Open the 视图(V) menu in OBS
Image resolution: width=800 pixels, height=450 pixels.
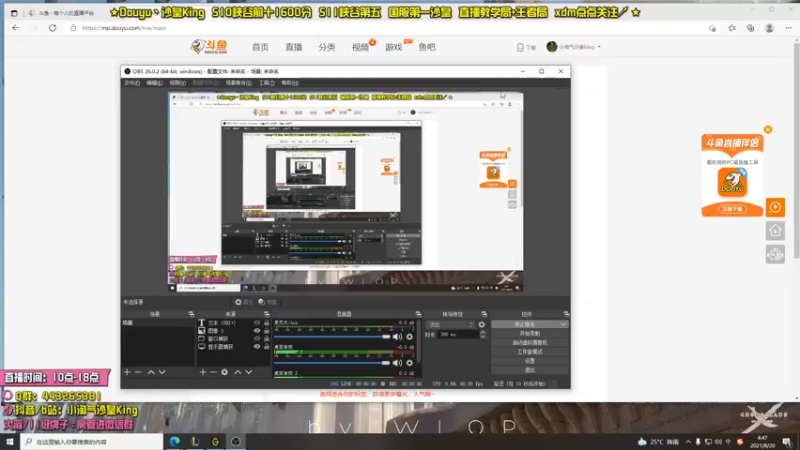178,83
